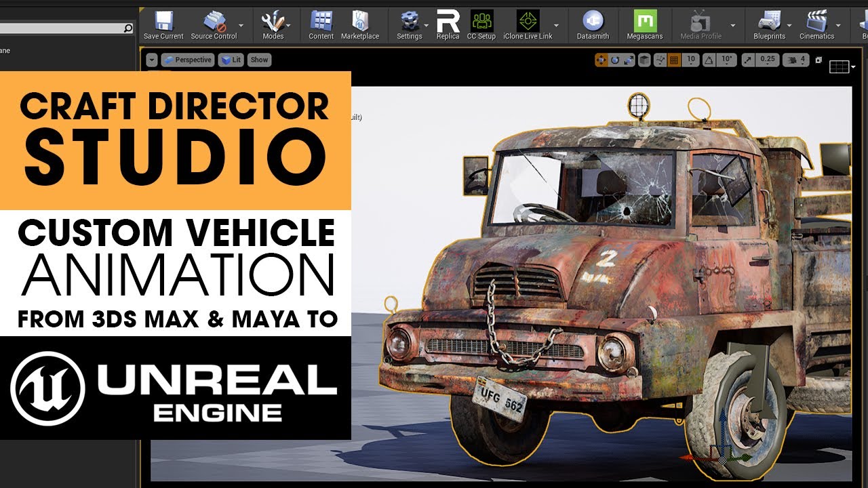Open the viewport options arrow menu
This screenshot has width=868, height=488.
(151, 60)
